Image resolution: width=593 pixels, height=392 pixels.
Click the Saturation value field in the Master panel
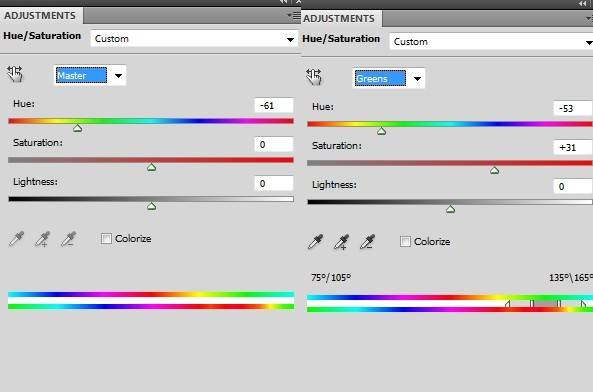tap(274, 144)
